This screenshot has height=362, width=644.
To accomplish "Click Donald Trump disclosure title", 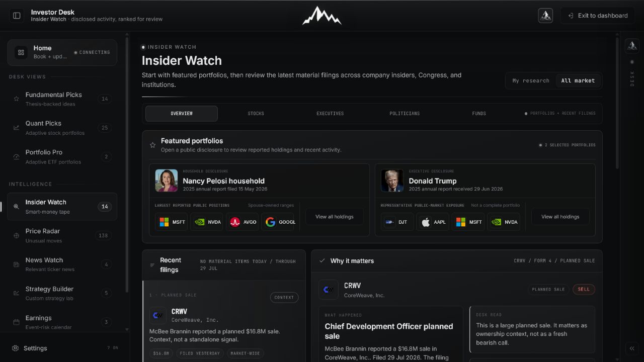I will [x=433, y=181].
